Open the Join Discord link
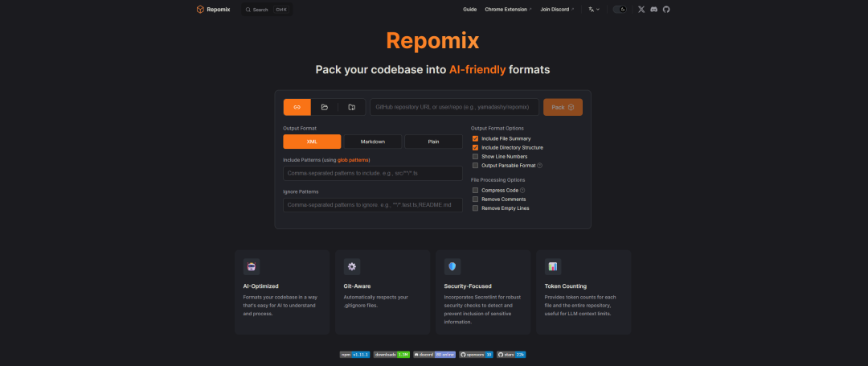The height and width of the screenshot is (366, 868). point(558,10)
